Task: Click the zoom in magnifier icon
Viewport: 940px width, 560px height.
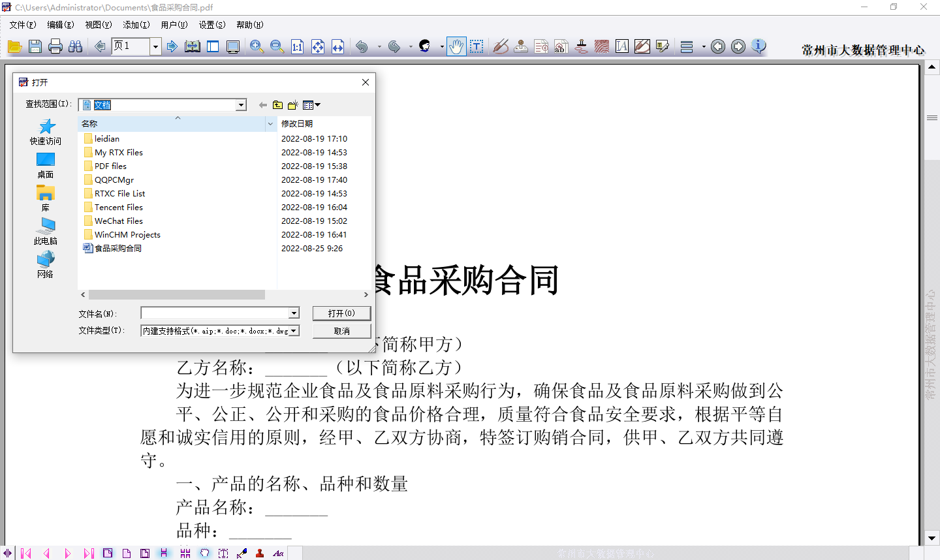Action: coord(257,46)
